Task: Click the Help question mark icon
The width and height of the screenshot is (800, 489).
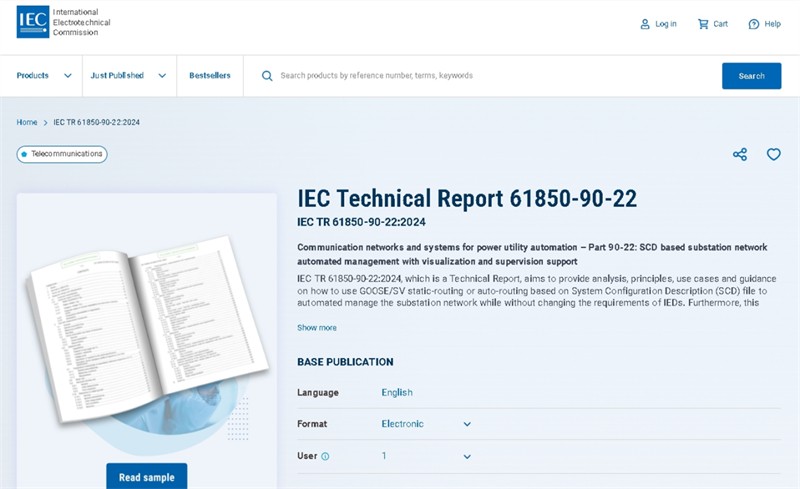Action: pos(754,24)
